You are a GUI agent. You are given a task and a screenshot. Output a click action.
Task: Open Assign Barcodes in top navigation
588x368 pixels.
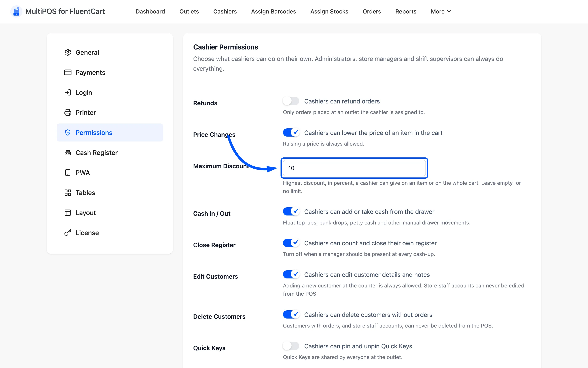pos(273,11)
